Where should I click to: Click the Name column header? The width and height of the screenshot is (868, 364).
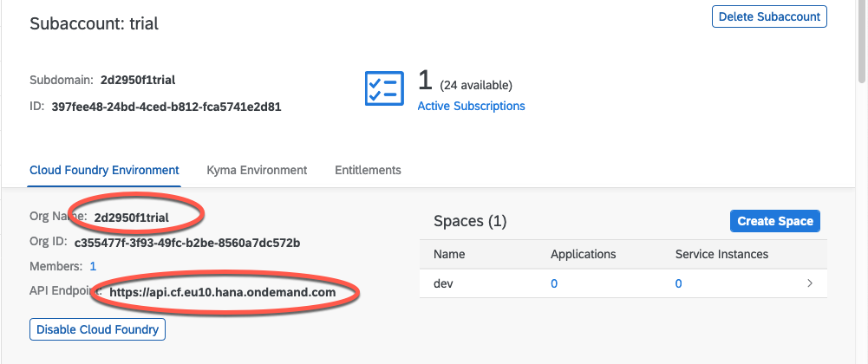click(x=449, y=254)
